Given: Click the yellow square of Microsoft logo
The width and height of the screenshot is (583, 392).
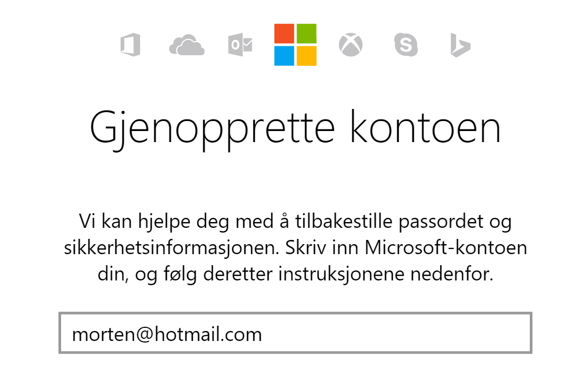Looking at the screenshot, I should [x=307, y=56].
